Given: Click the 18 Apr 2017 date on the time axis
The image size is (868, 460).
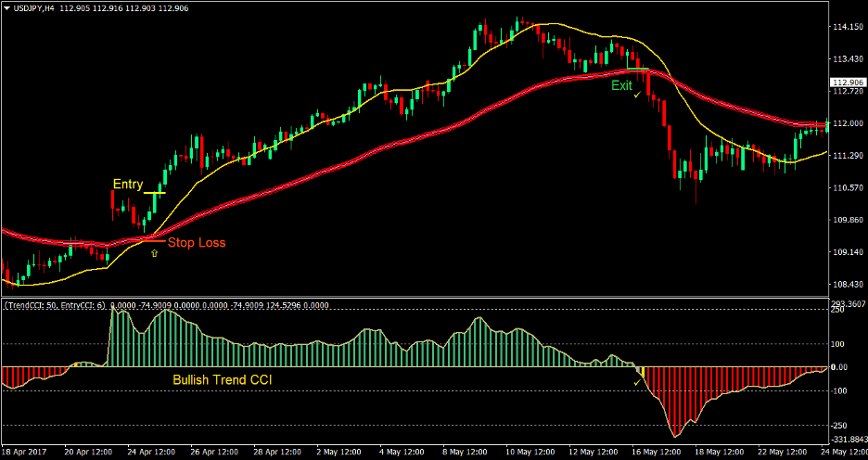Looking at the screenshot, I should 26,453.
